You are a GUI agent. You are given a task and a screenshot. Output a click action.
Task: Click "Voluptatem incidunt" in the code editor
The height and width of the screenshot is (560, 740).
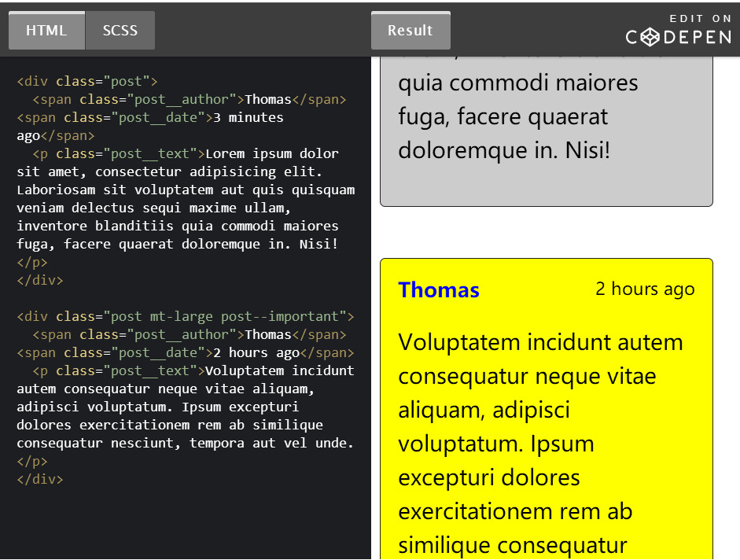[x=280, y=370]
